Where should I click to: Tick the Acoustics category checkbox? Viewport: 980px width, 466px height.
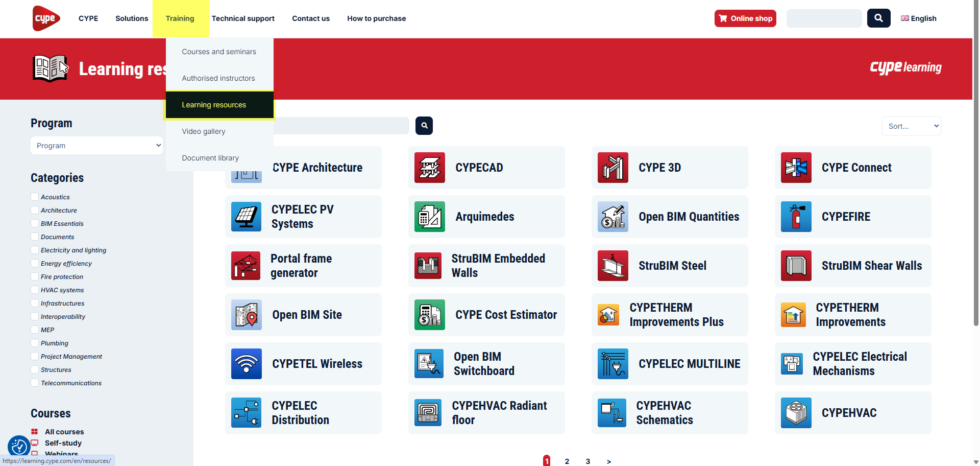[35, 197]
